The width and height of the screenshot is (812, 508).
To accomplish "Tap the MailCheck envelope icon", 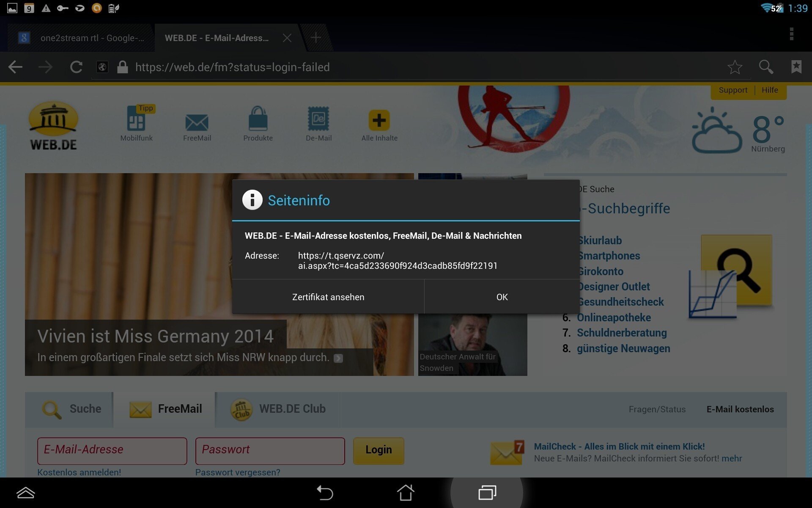I will coord(507,453).
